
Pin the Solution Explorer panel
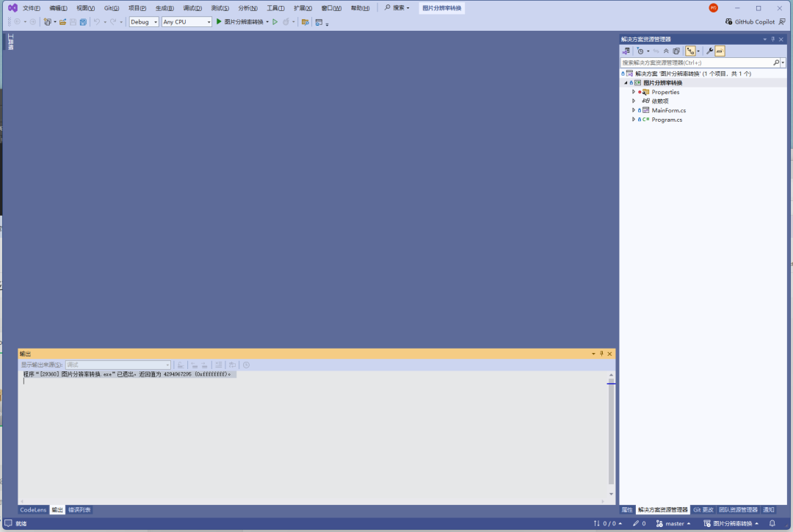point(772,40)
